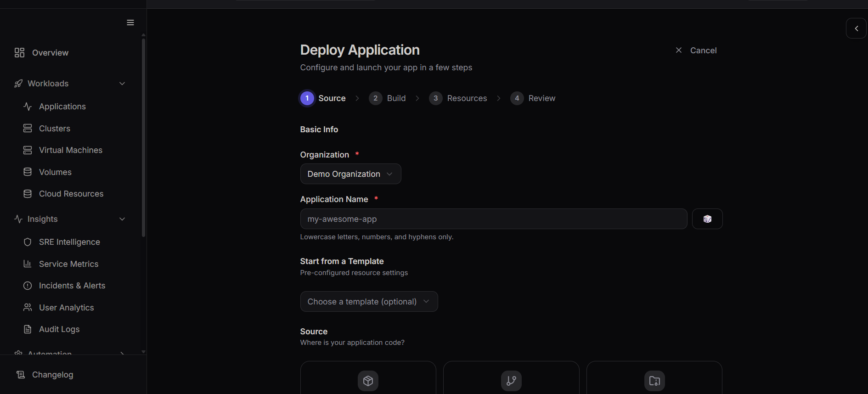Navigate to SRE Intelligence
The image size is (868, 394).
(x=69, y=242)
